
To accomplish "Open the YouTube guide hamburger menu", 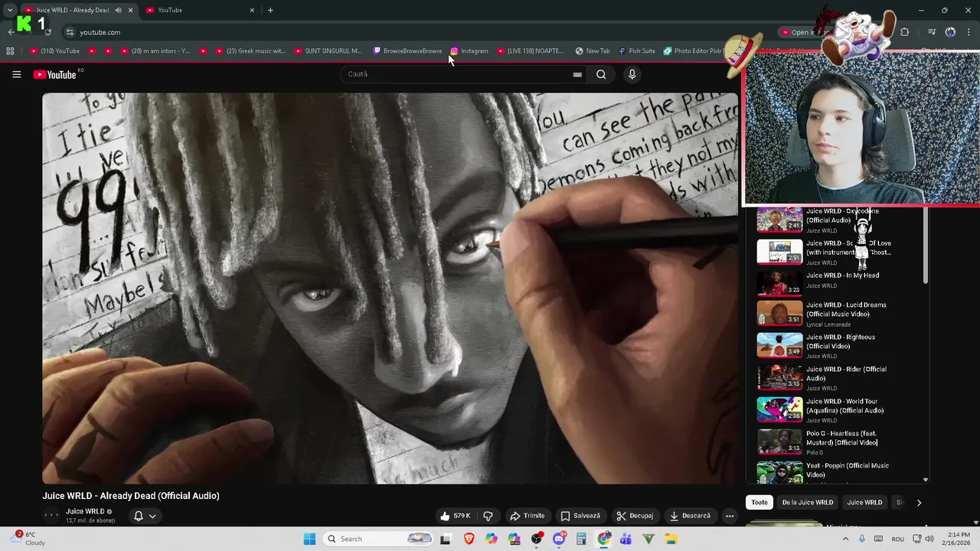I will pos(16,74).
